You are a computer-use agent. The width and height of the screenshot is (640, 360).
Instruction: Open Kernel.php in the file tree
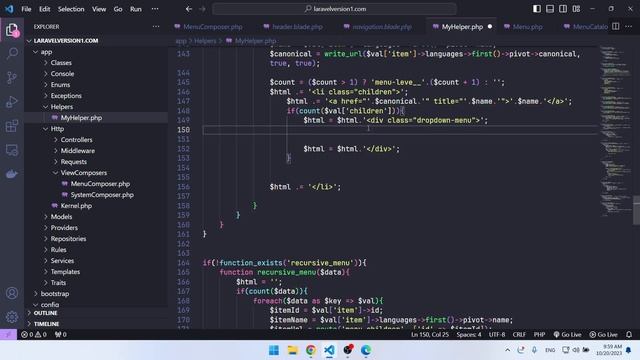tap(76, 206)
